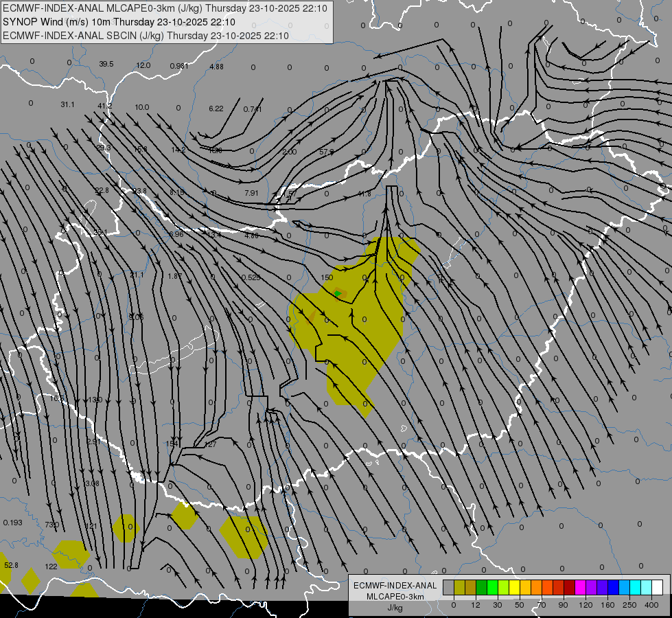Click the 'SYNOP Wind (m/s) 10m' title line
This screenshot has width=672, height=618.
119,22
